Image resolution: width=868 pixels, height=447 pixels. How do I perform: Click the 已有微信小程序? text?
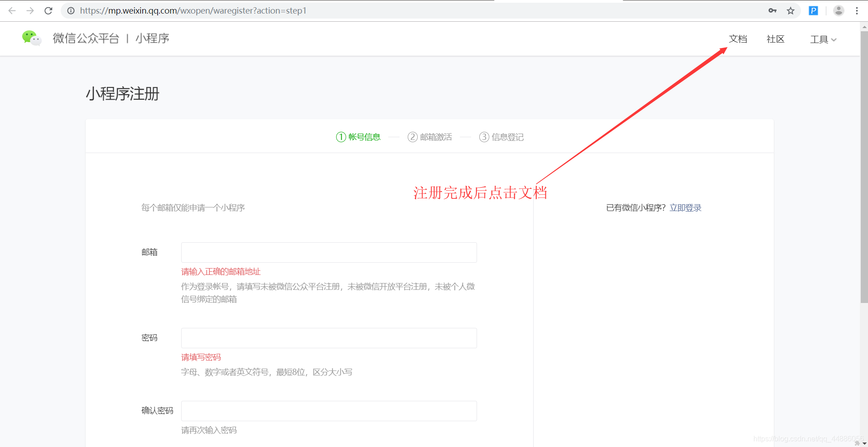[x=636, y=207]
